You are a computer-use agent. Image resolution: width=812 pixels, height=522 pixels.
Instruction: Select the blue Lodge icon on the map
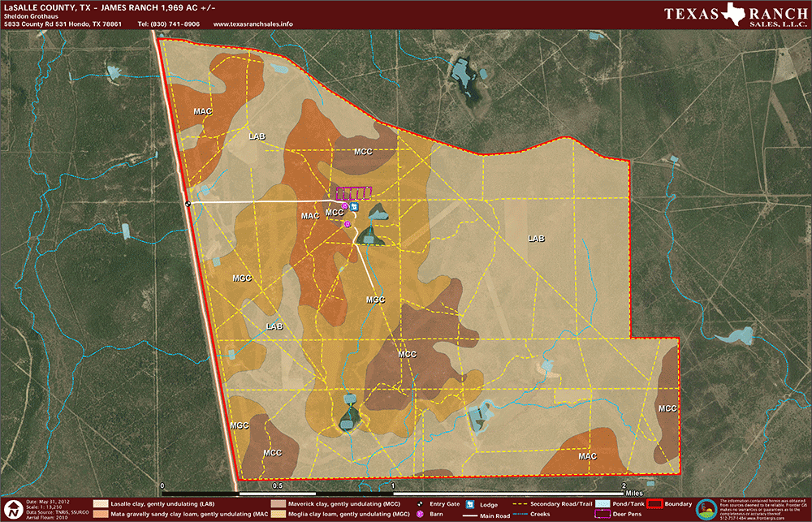(353, 206)
